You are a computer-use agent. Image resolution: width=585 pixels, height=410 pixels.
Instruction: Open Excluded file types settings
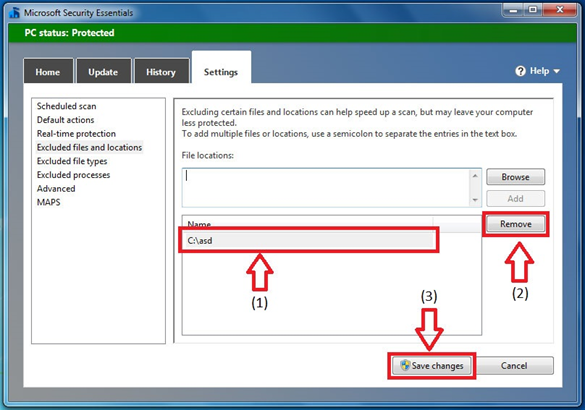pyautogui.click(x=72, y=161)
